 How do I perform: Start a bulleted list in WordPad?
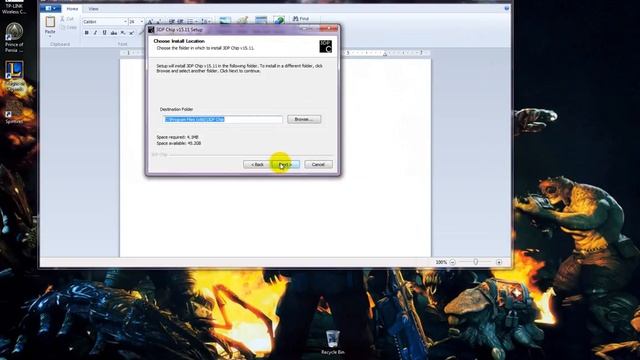point(191,21)
